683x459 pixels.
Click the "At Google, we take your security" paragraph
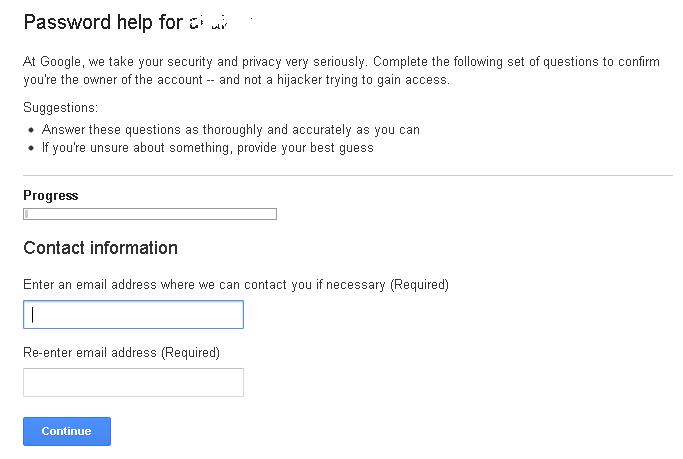point(340,70)
